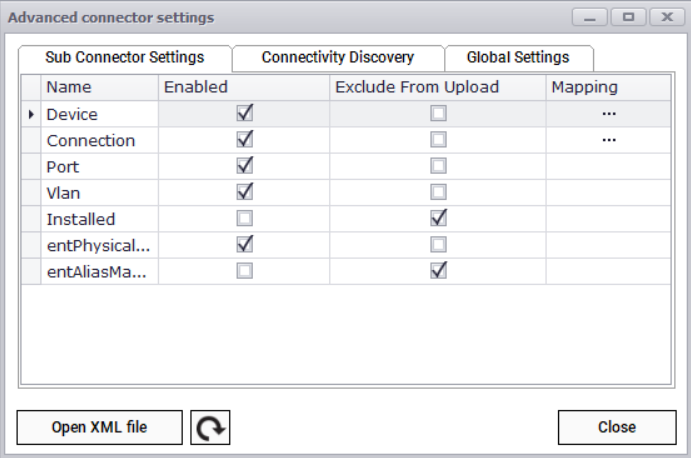Switch to Connectivity Discovery tab
The height and width of the screenshot is (458, 691).
[337, 58]
